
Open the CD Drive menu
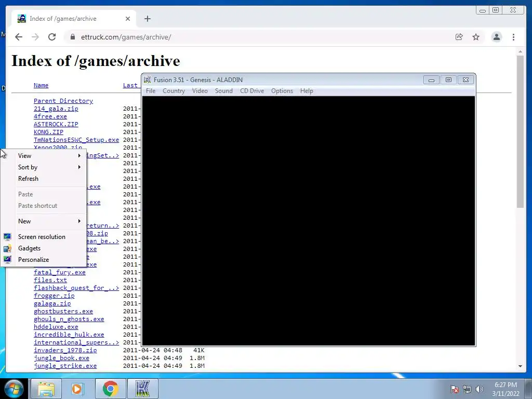pyautogui.click(x=252, y=91)
